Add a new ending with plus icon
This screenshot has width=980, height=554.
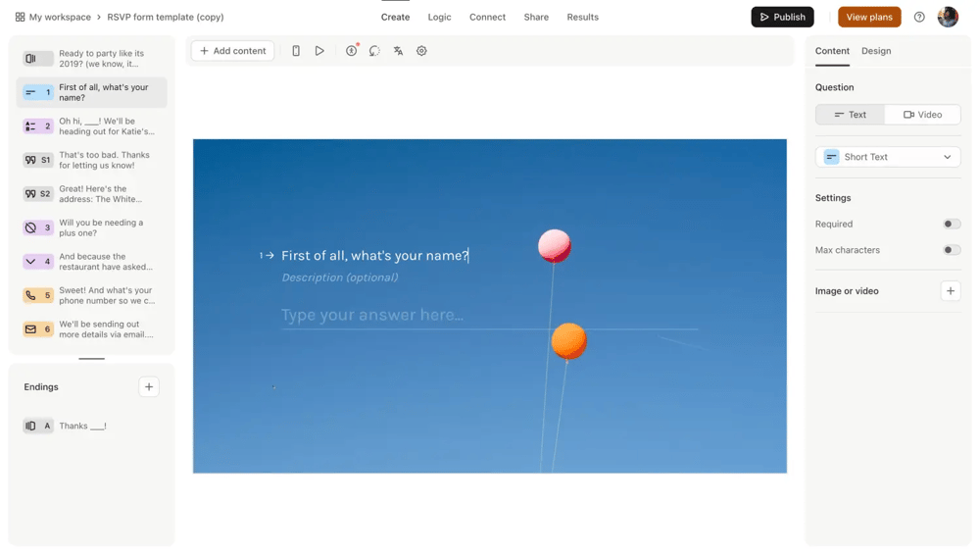pyautogui.click(x=149, y=387)
